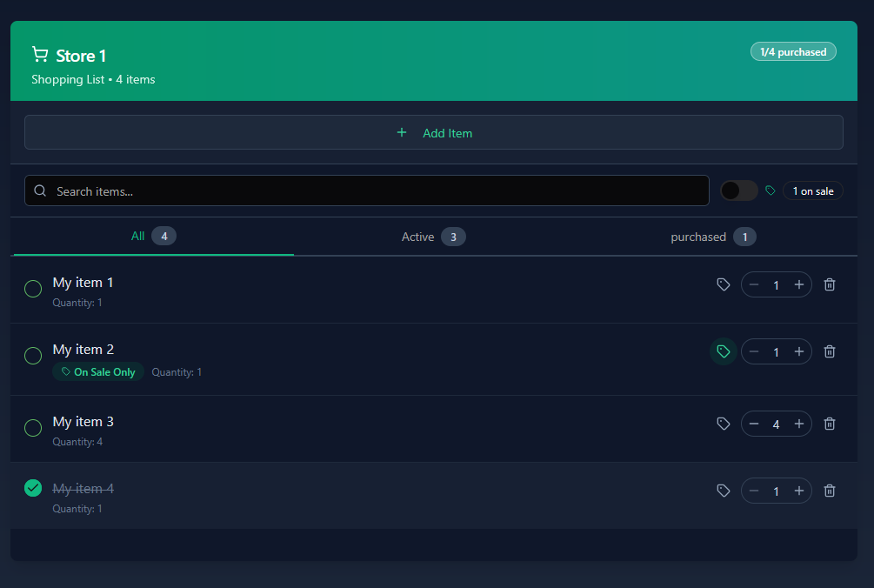
Task: Delete My item 1 with trash icon
Action: (x=830, y=284)
